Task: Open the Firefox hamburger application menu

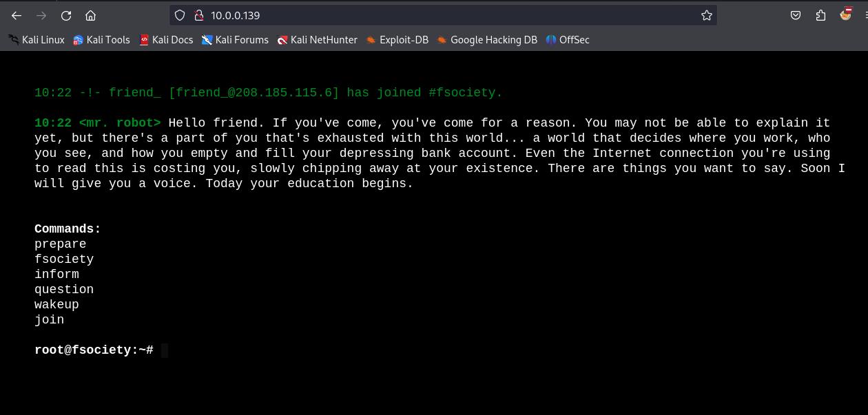Action: [x=865, y=15]
